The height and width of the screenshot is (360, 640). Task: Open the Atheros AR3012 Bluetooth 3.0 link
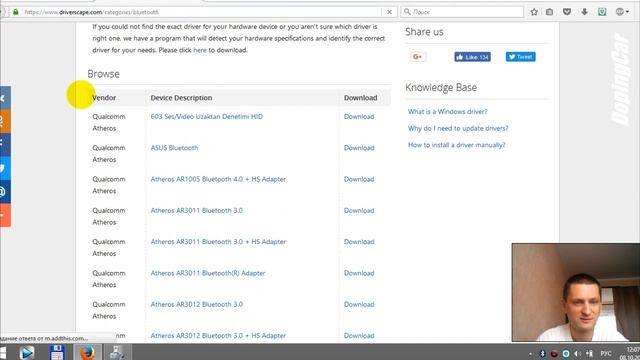coord(196,304)
